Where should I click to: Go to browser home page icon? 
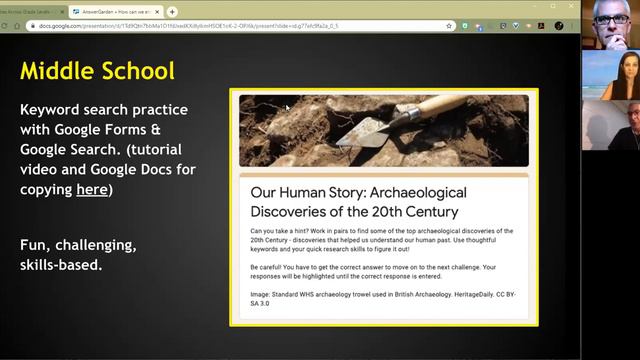(17, 26)
